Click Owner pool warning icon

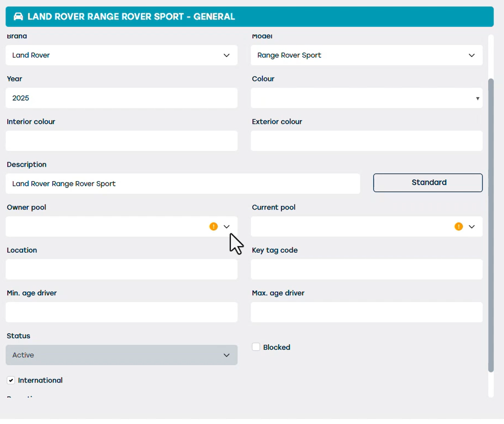click(x=214, y=226)
